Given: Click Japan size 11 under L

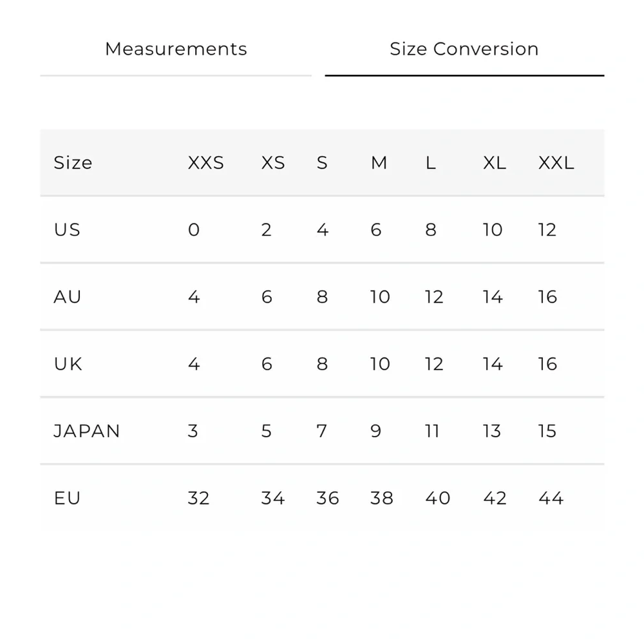Looking at the screenshot, I should (432, 431).
